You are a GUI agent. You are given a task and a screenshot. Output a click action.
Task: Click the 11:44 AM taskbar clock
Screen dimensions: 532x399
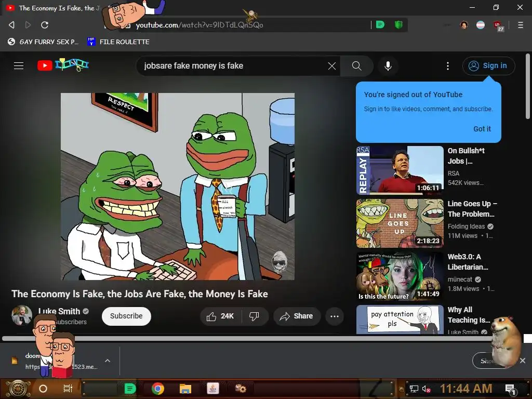466,389
